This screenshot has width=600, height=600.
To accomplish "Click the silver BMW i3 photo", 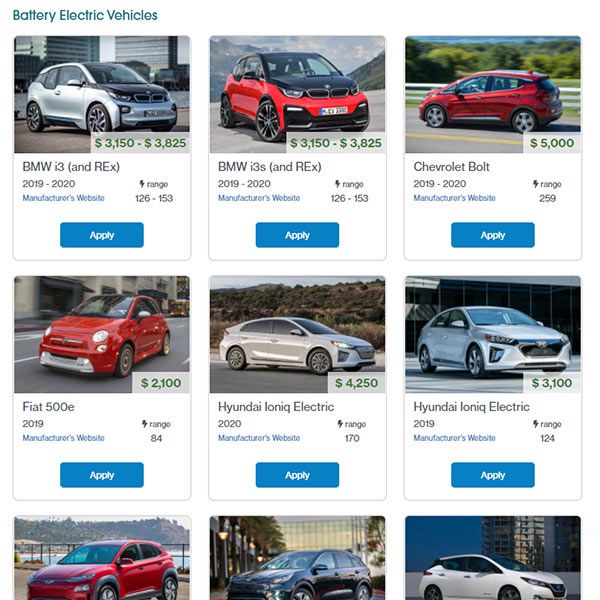I will 102,95.
